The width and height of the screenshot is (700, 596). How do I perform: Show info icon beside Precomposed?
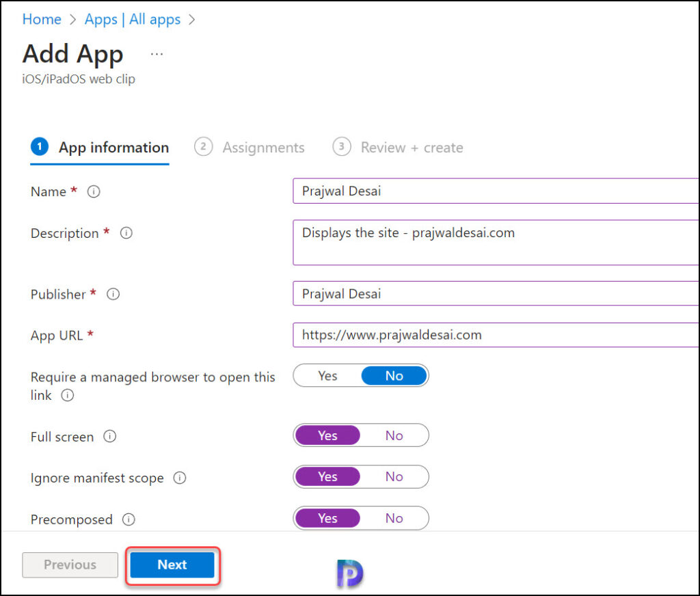point(129,519)
